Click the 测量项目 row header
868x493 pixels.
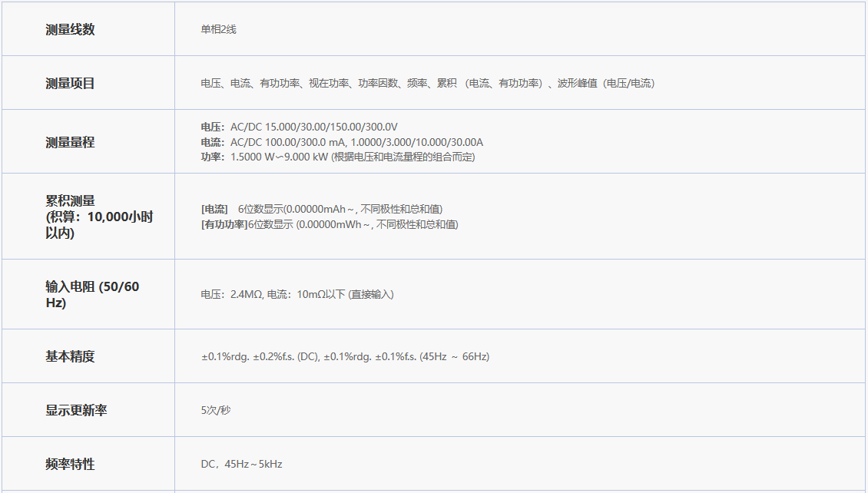pyautogui.click(x=70, y=83)
